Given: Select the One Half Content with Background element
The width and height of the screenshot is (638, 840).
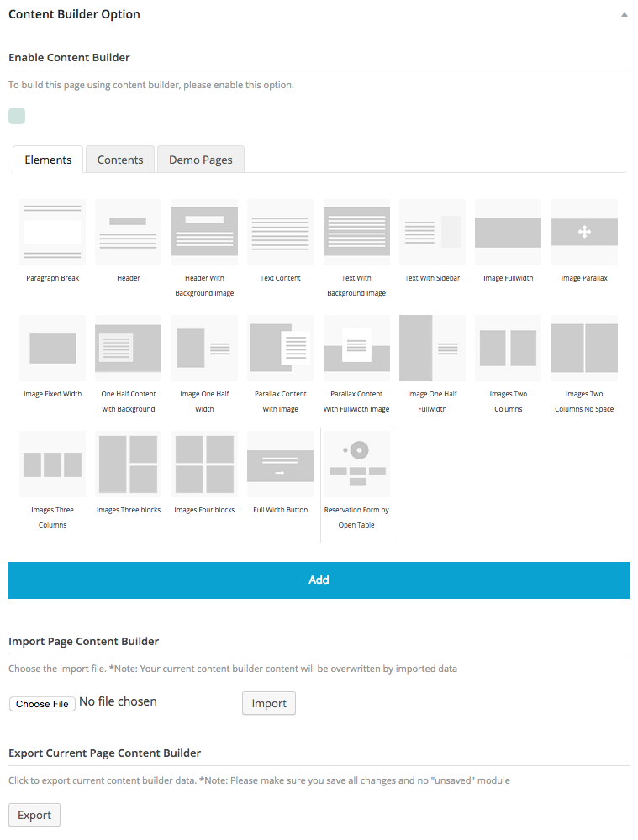Looking at the screenshot, I should click(129, 348).
